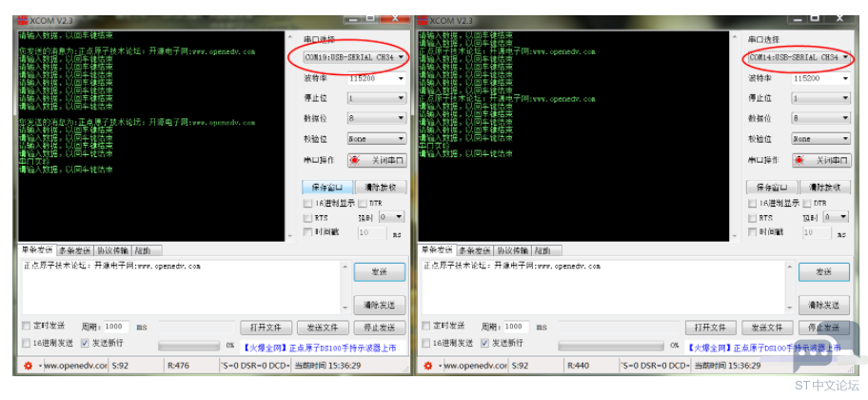The height and width of the screenshot is (400, 868).
Task: Open stop bits dropdown in COM14 window
Action: (x=821, y=99)
